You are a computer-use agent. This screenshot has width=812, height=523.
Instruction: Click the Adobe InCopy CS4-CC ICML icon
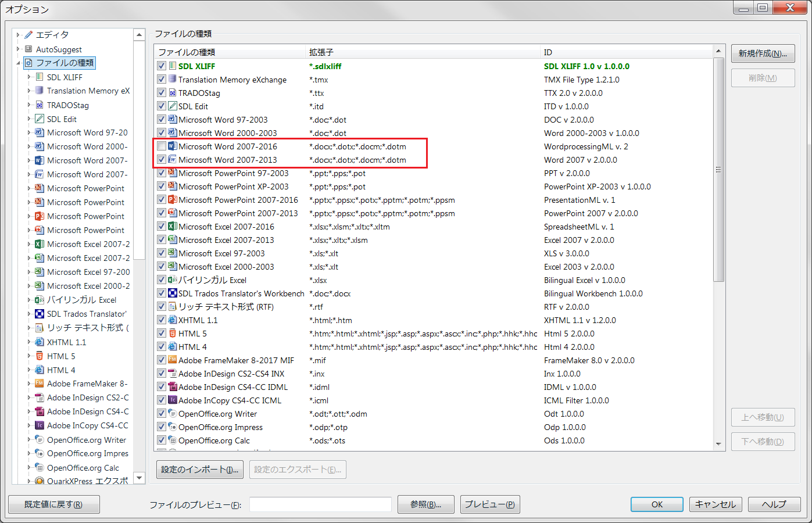173,400
